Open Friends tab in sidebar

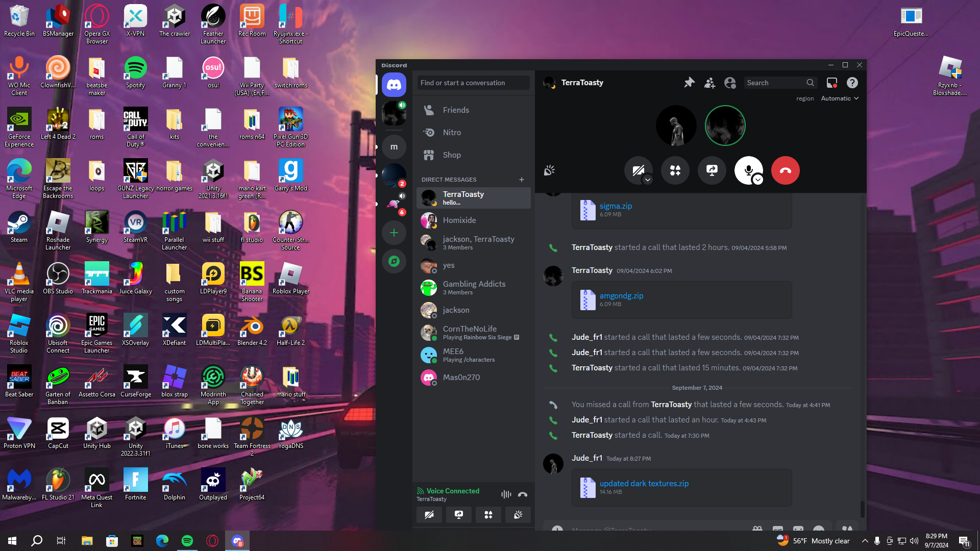455,110
